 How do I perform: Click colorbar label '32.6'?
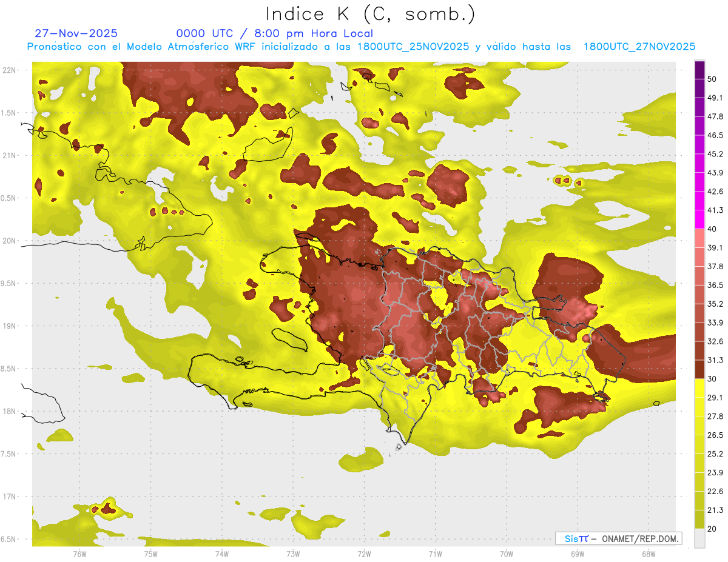[x=715, y=341]
